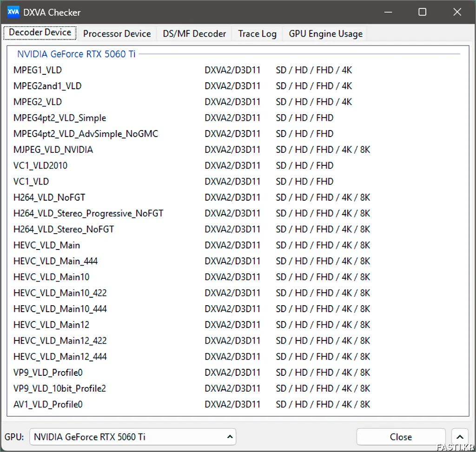This screenshot has height=452, width=476.
Task: Select the VP9_VLD_10bit_Profile2 row
Action: point(238,389)
